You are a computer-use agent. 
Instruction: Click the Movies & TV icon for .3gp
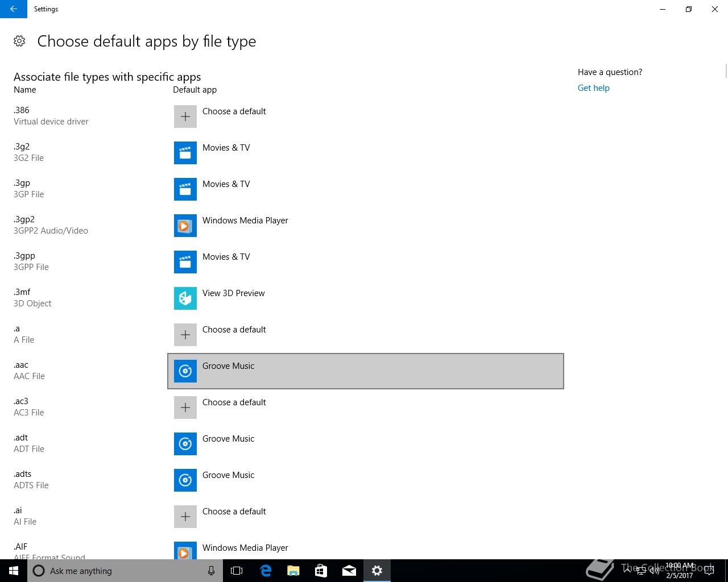[185, 189]
